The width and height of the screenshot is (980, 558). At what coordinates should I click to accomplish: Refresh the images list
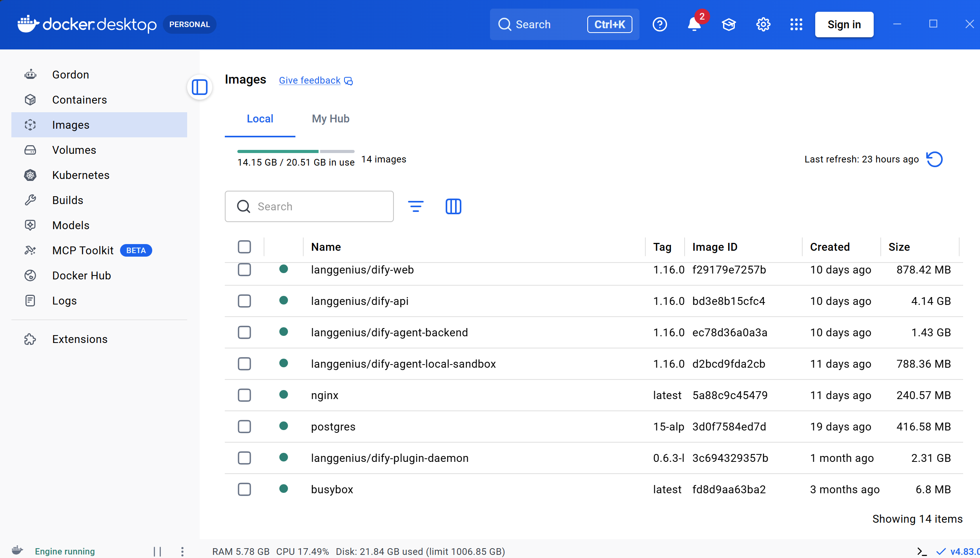pos(934,159)
